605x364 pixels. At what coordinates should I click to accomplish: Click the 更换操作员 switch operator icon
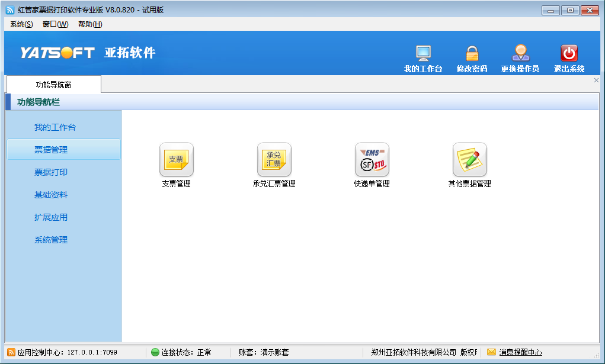tap(520, 56)
